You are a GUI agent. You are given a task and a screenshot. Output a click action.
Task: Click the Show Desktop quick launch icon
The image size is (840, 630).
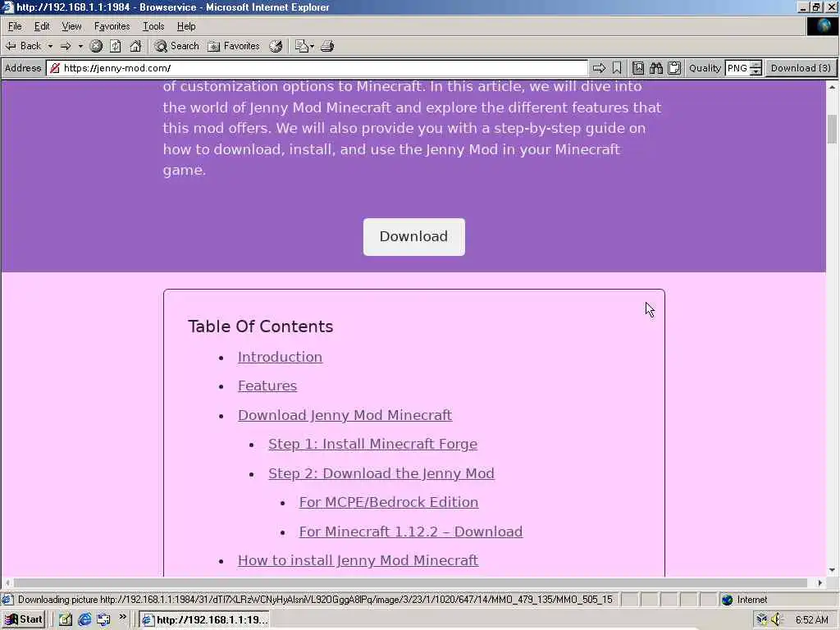click(x=66, y=620)
